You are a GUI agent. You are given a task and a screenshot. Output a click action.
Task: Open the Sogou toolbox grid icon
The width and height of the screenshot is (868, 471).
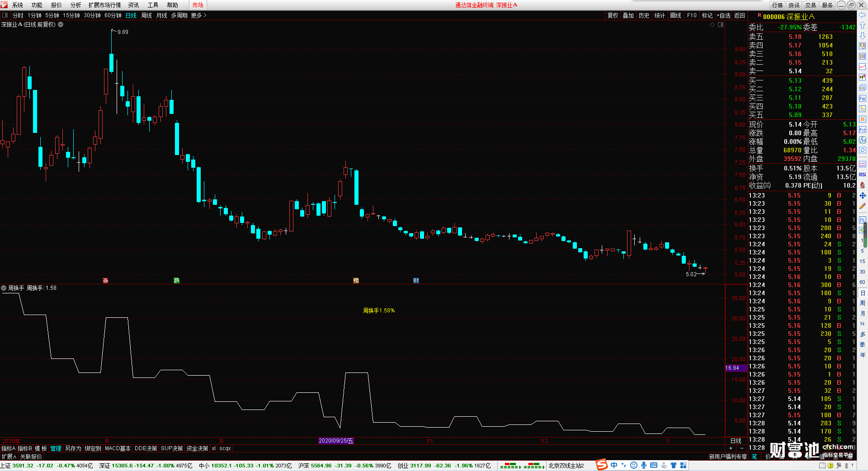tap(683, 465)
